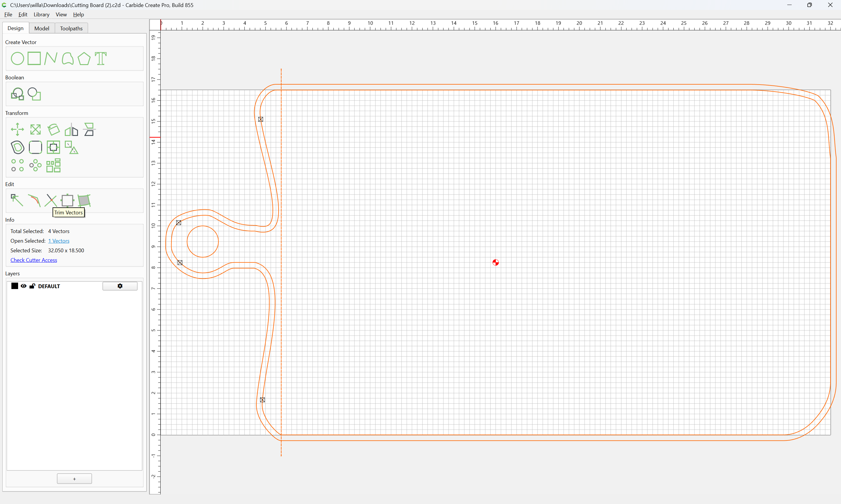Open the Library menu
This screenshot has height=504, width=841.
point(41,14)
